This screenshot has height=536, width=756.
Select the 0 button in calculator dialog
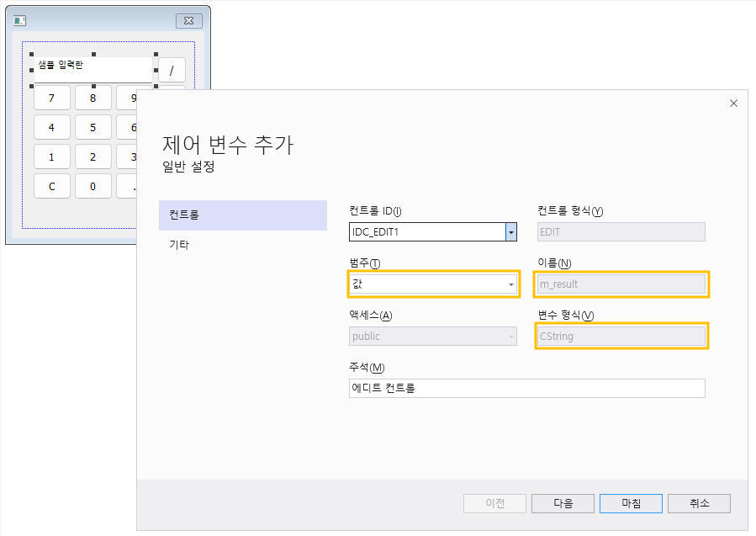(93, 186)
